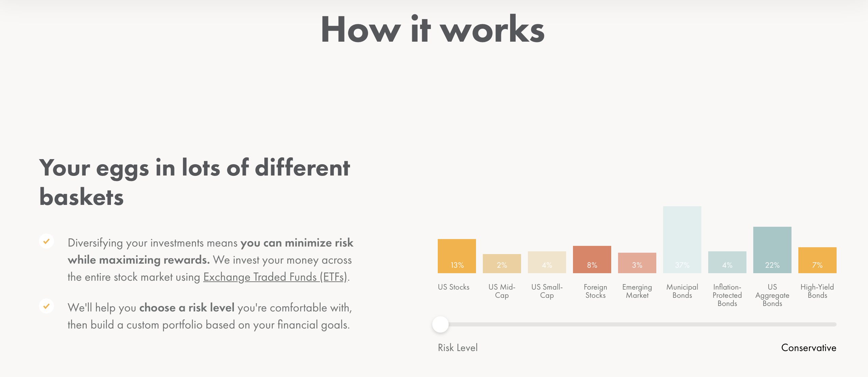Toggle the second yellow checkmark bullet
The height and width of the screenshot is (377, 868).
45,307
